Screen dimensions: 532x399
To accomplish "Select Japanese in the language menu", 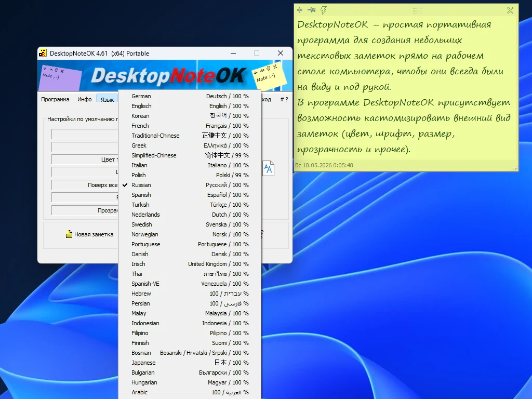I will (190, 363).
